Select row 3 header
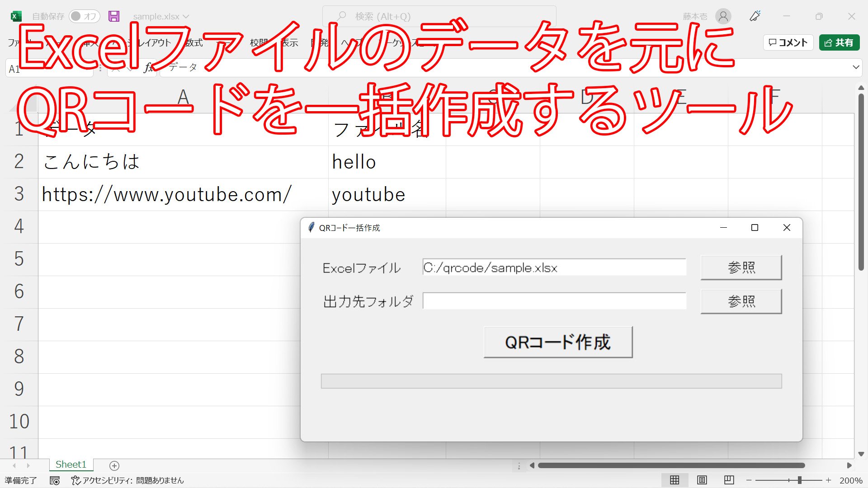This screenshot has width=868, height=488. pyautogui.click(x=19, y=194)
